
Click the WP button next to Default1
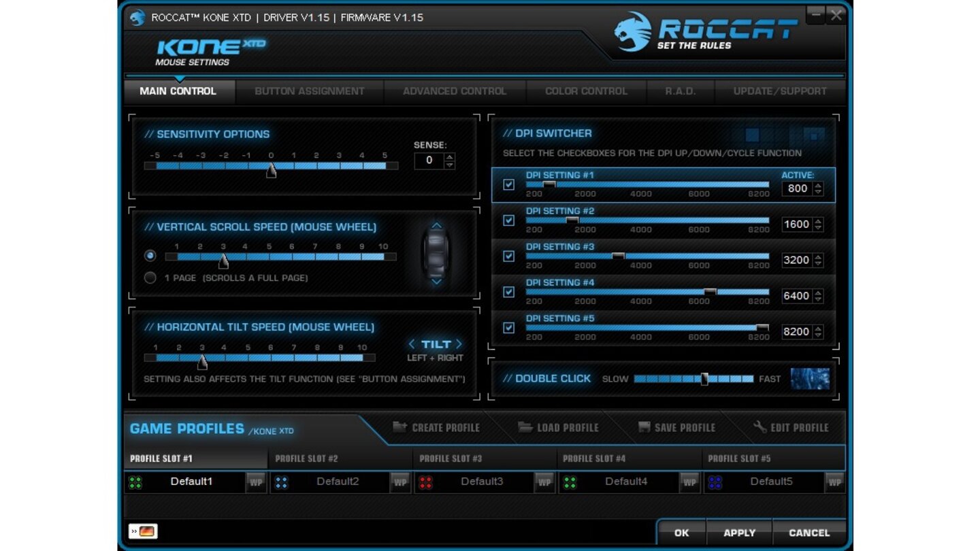[x=256, y=482]
